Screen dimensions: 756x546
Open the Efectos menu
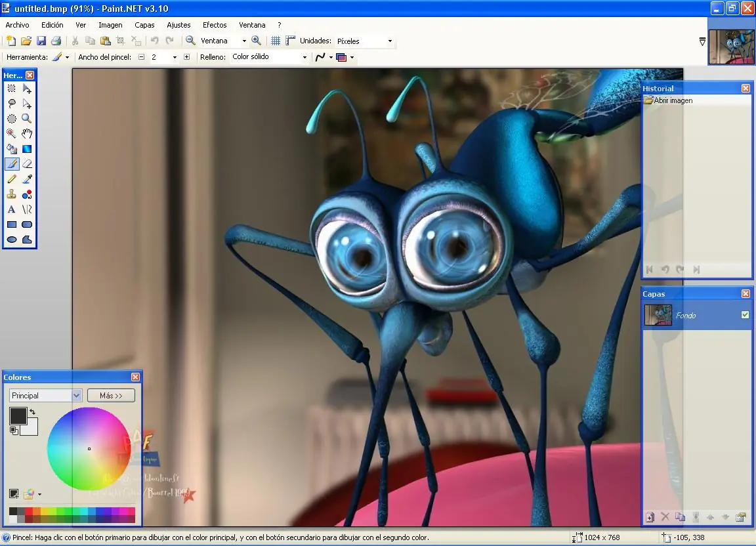[215, 25]
